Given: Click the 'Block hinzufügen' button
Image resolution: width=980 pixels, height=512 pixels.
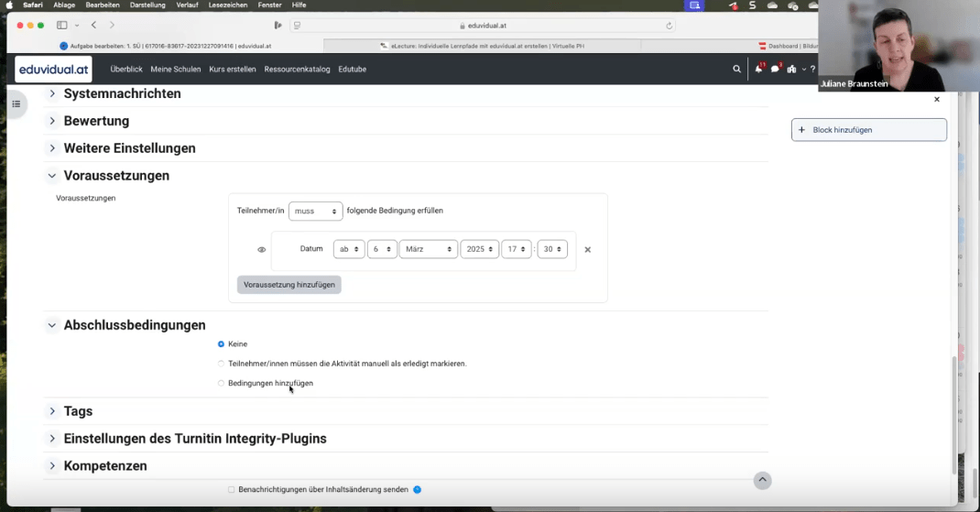Looking at the screenshot, I should tap(868, 130).
